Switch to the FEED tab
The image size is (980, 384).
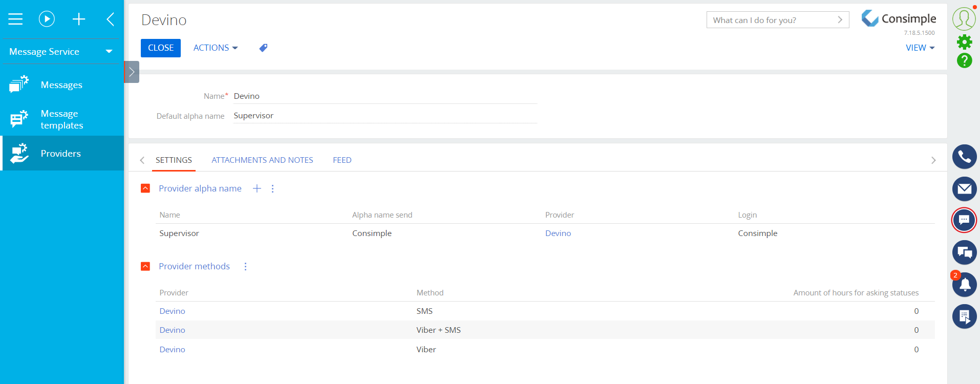(342, 160)
